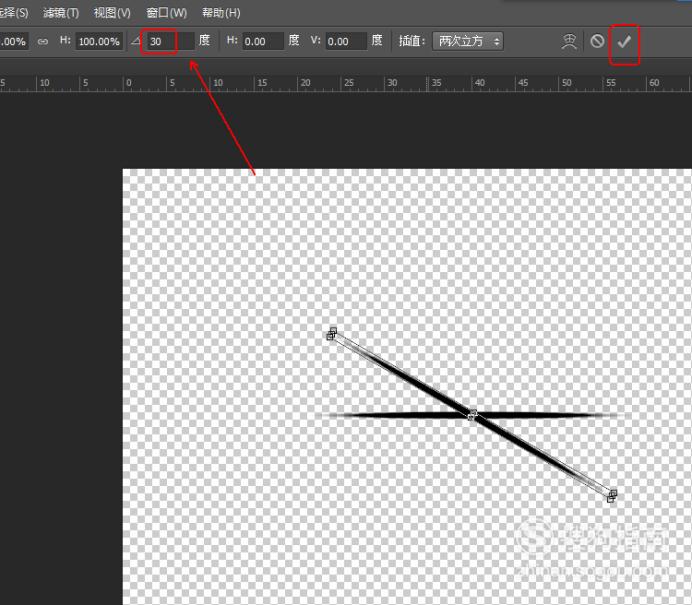The width and height of the screenshot is (692, 605).
Task: Toggle the aspect ratio link icon
Action: point(43,41)
